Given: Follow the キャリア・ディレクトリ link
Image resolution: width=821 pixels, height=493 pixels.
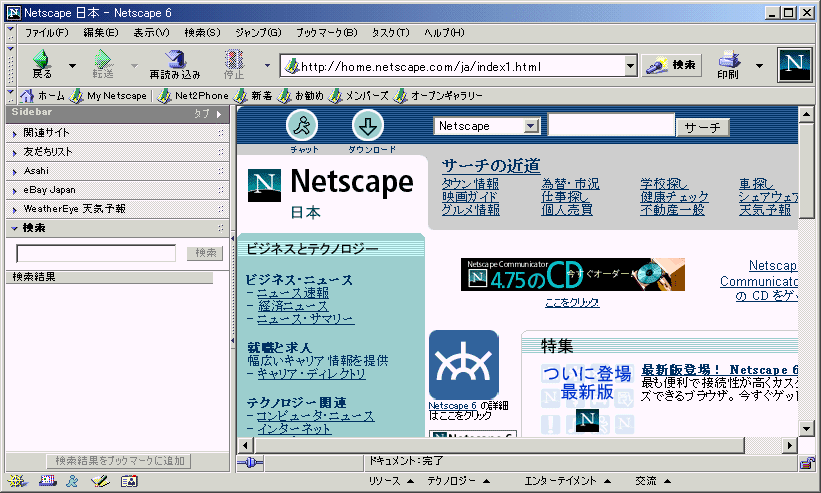Looking at the screenshot, I should [x=311, y=374].
